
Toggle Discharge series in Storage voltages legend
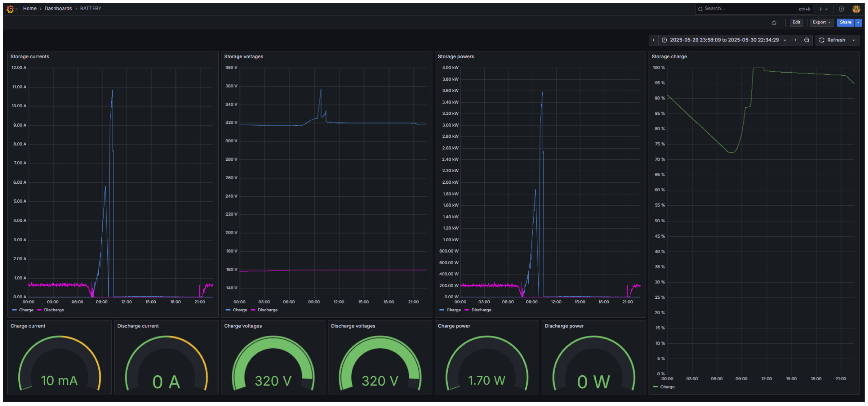267,310
